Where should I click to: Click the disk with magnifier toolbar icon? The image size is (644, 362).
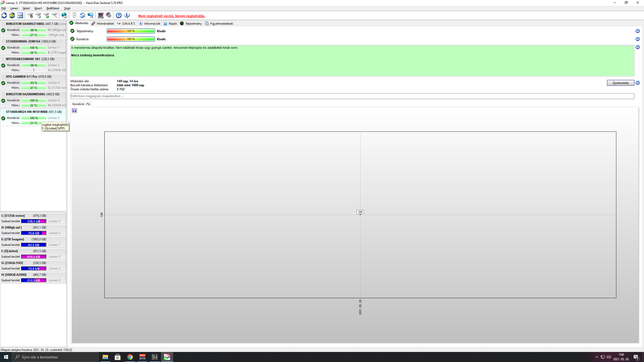[x=54, y=15]
